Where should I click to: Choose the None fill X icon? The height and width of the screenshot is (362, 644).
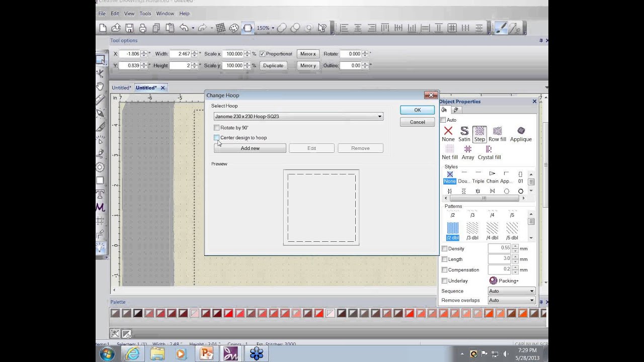pos(448,134)
